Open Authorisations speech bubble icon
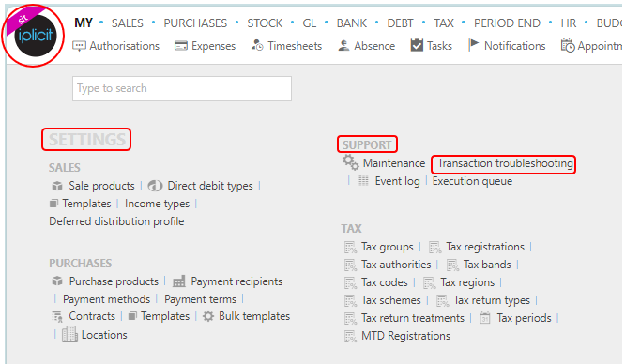625x364 pixels. tap(79, 46)
